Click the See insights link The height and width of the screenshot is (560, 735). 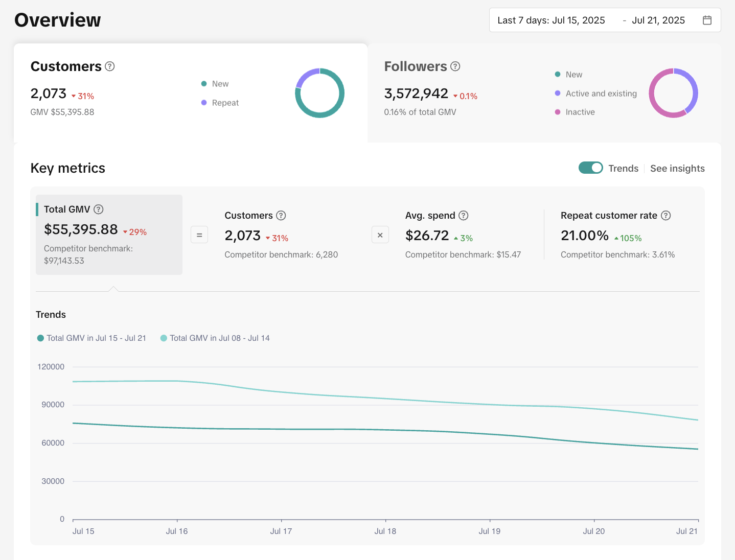(x=677, y=169)
